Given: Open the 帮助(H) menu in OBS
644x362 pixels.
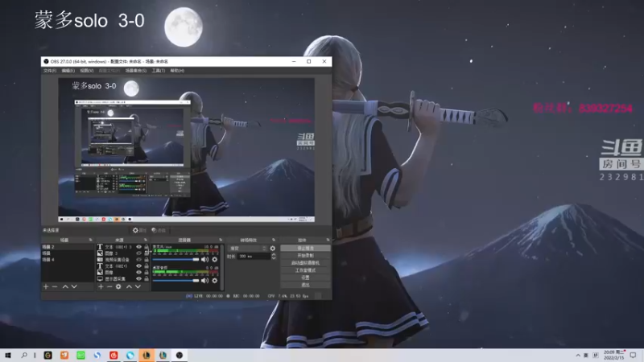Looking at the screenshot, I should pyautogui.click(x=177, y=71).
